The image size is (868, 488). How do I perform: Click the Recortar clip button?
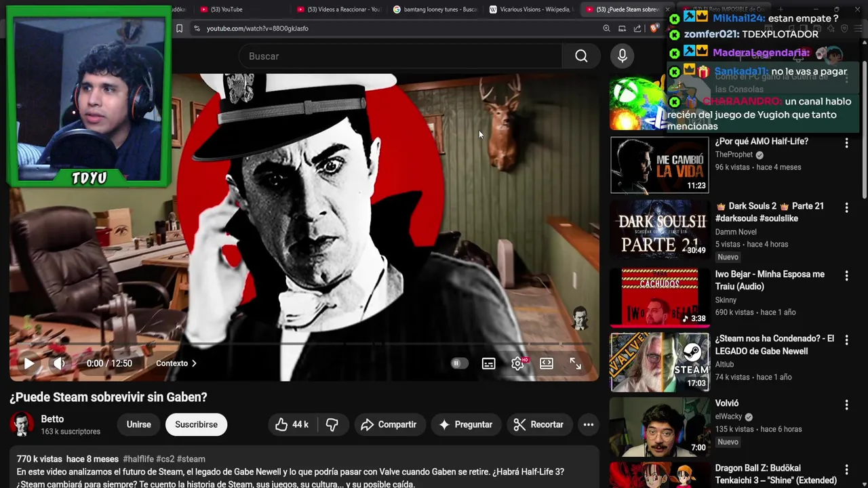(539, 424)
